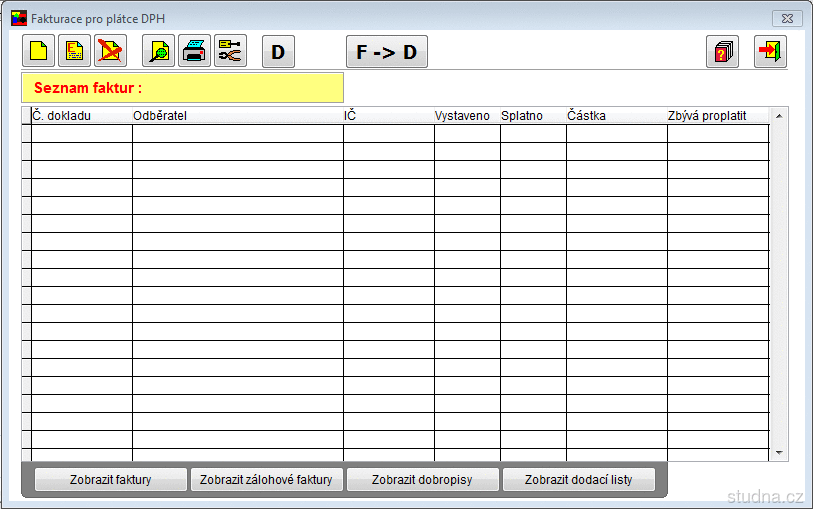
Task: Click the Zbývá proplatit column header
Action: [718, 116]
